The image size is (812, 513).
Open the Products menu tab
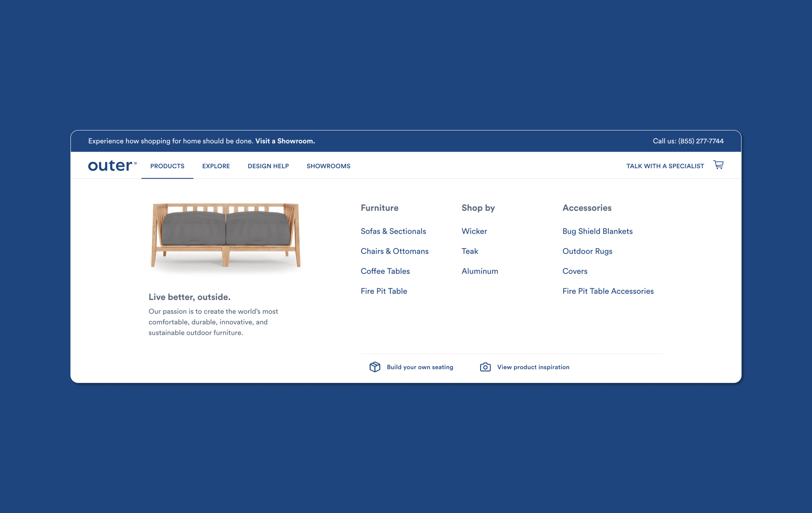[x=167, y=166]
